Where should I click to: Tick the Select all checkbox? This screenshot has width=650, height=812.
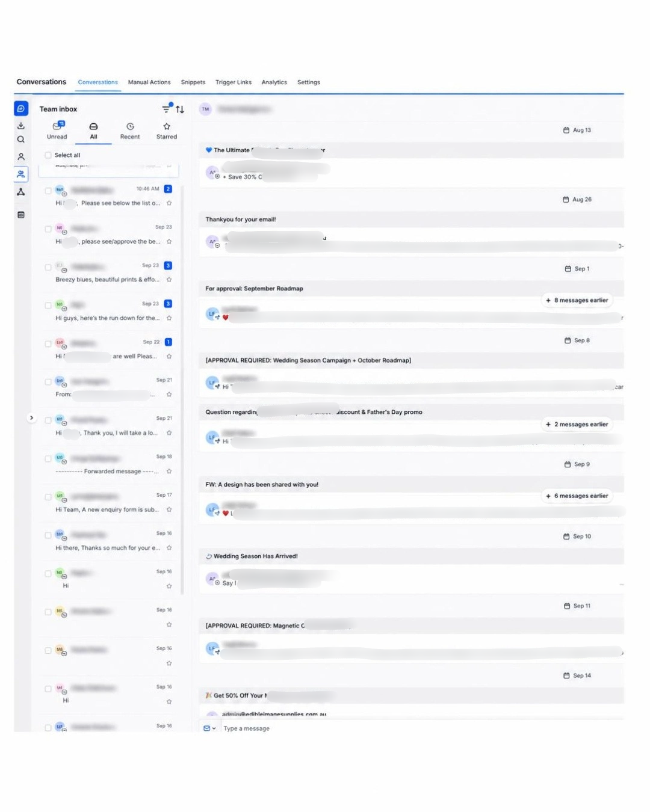[48, 155]
